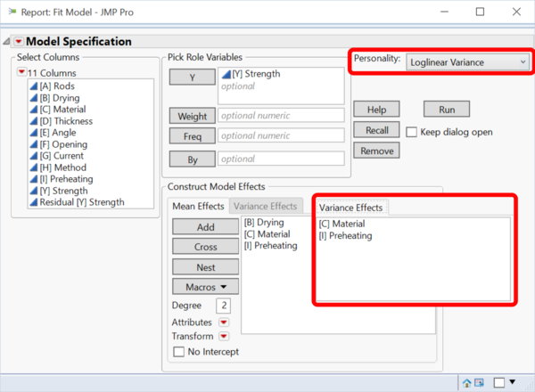The width and height of the screenshot is (535, 392).
Task: Collapse the Model Specification outline with gray triangle
Action: (x=7, y=42)
